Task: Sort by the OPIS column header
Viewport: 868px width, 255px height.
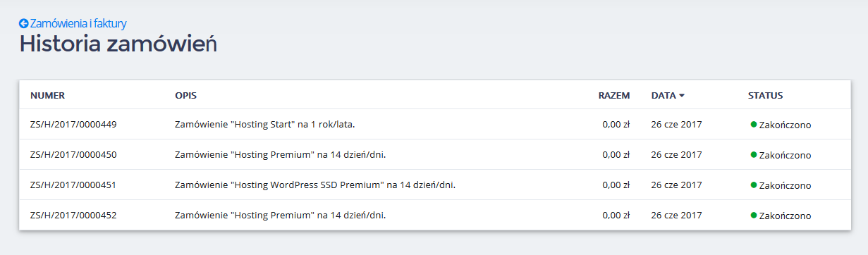Action: [185, 95]
